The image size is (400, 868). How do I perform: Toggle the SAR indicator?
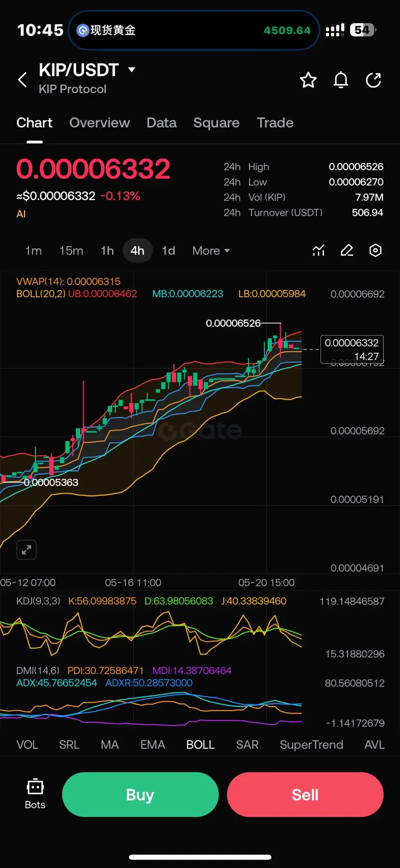247,745
